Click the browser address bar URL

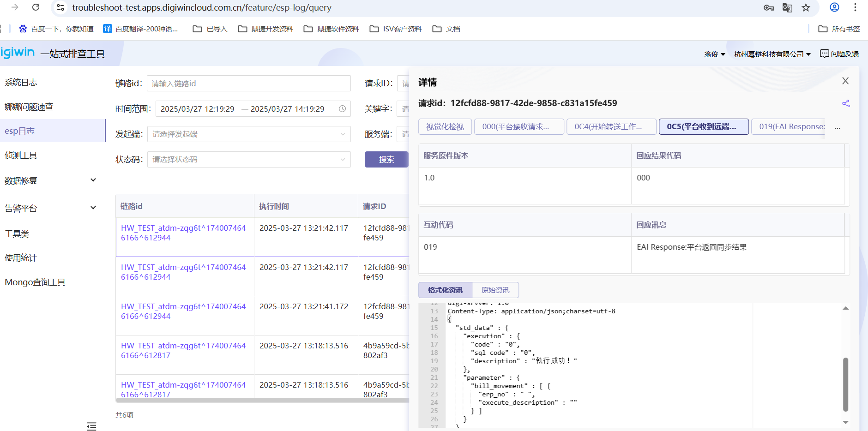pyautogui.click(x=202, y=7)
